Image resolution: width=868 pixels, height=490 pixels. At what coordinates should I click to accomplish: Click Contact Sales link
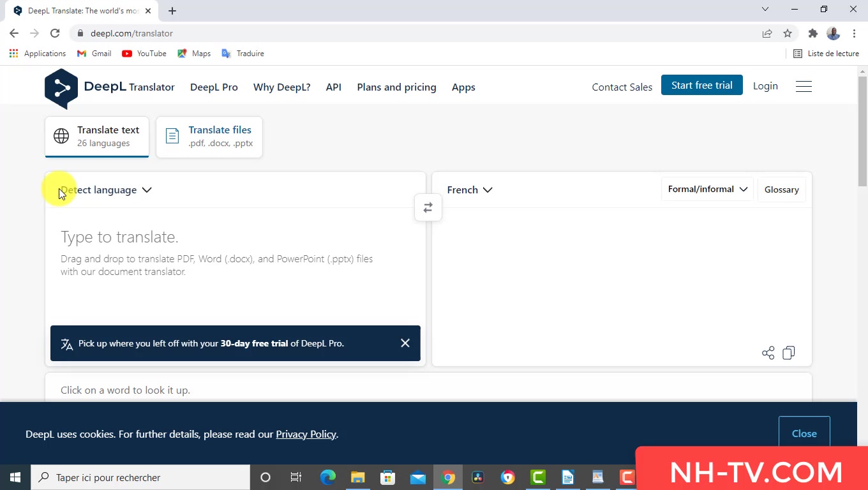pos(622,87)
